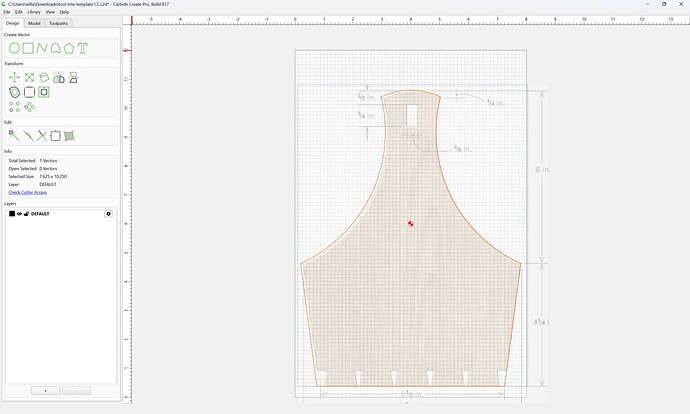Minimize the Carbide Create window

coord(648,4)
